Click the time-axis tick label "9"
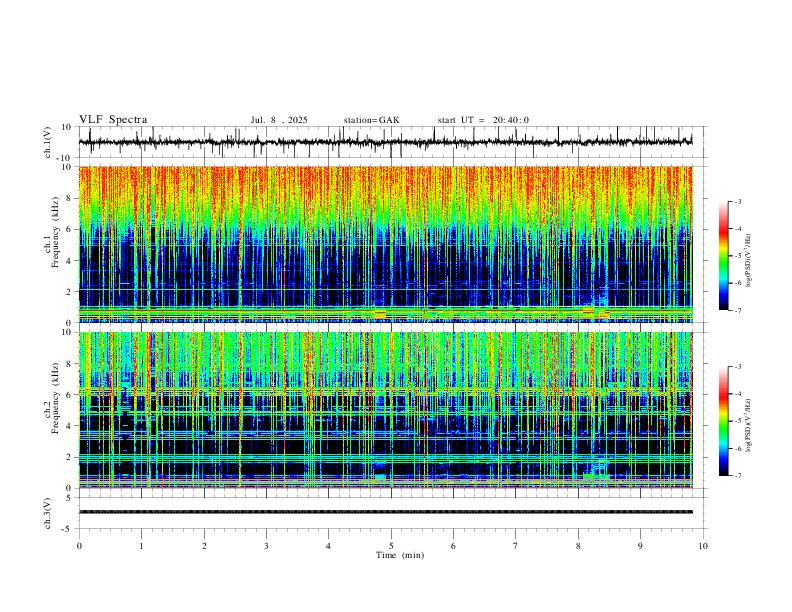The width and height of the screenshot is (792, 612). tap(640, 546)
